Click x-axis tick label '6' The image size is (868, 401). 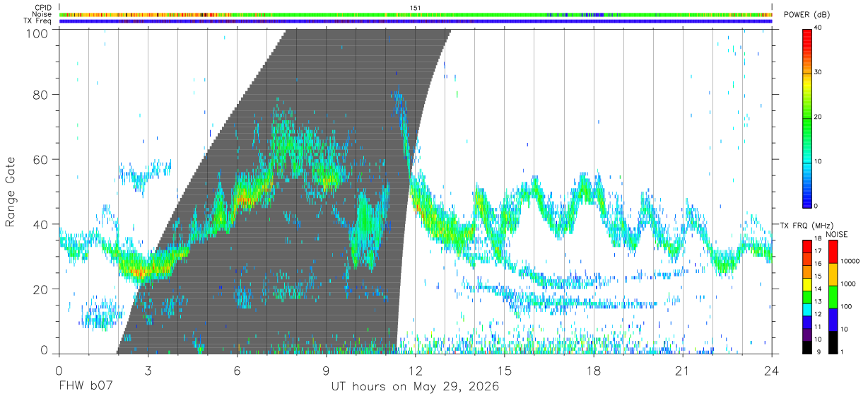237,370
